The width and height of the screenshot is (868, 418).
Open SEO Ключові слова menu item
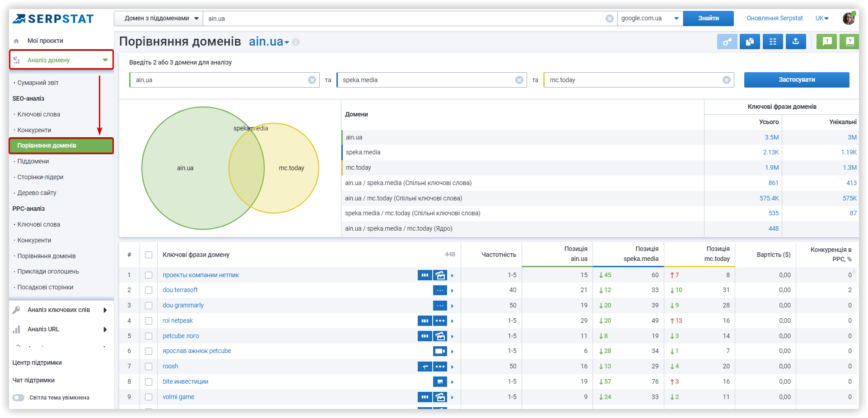click(39, 115)
